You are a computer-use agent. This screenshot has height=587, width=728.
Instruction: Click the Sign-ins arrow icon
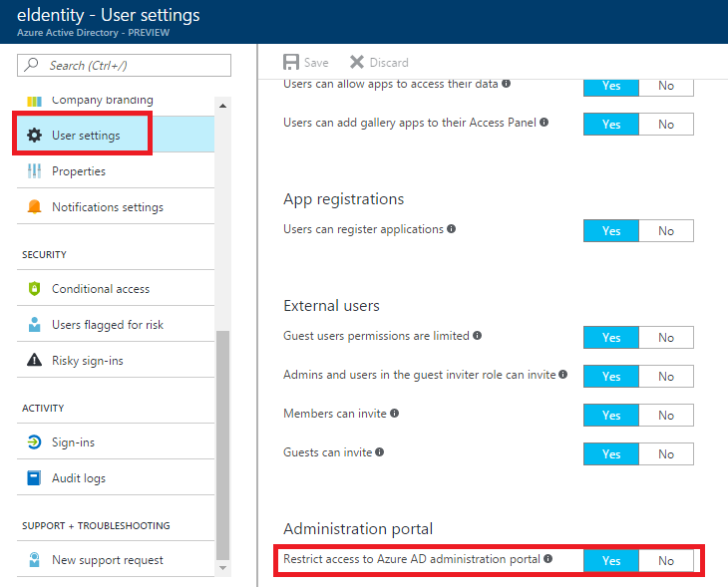[x=34, y=441]
